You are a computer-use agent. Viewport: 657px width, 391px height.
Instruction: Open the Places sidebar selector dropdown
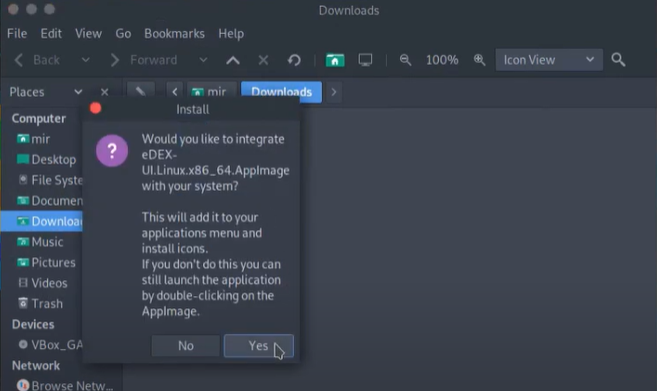[46, 92]
